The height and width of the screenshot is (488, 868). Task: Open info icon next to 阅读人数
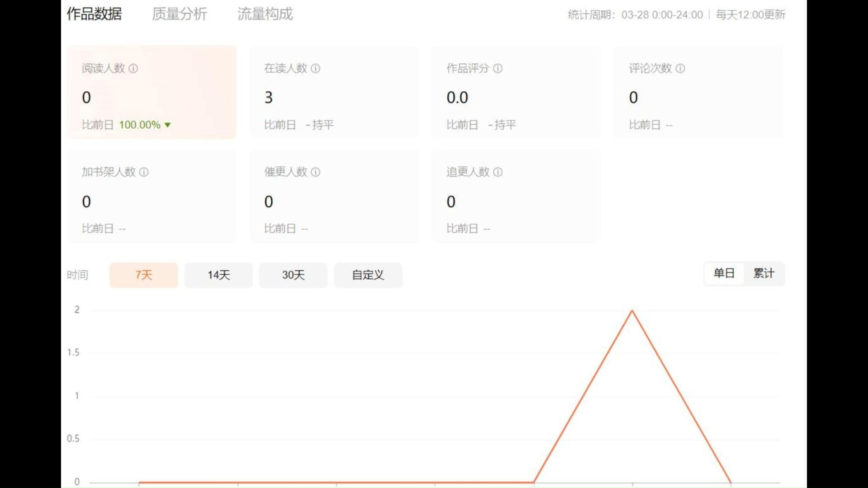coord(133,68)
